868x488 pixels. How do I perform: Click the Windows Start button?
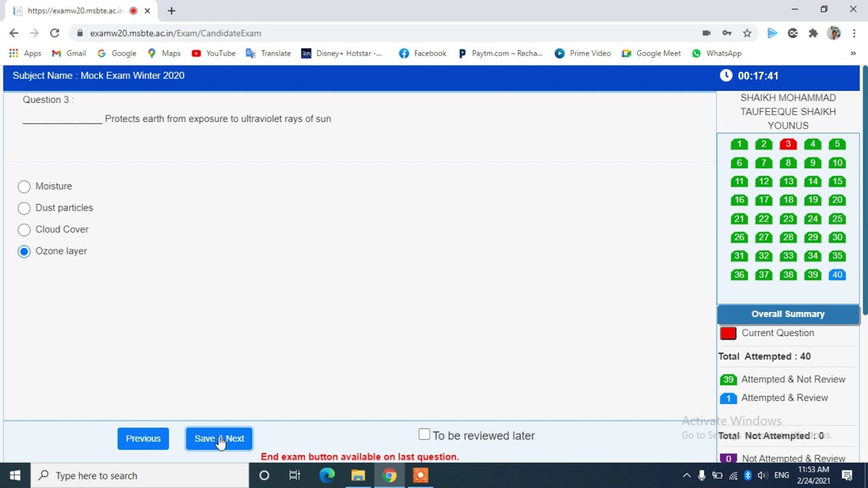[x=15, y=475]
